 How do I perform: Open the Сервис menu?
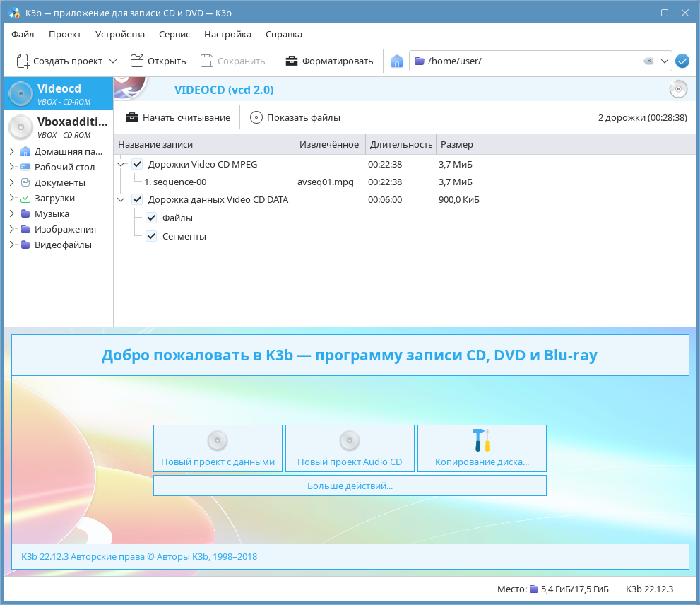pyautogui.click(x=174, y=34)
